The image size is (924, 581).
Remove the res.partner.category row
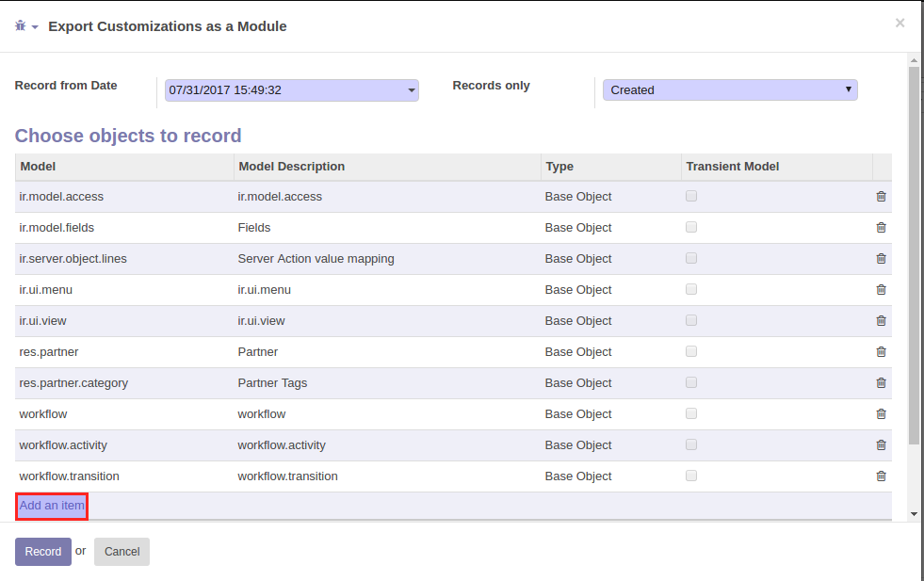tap(881, 383)
